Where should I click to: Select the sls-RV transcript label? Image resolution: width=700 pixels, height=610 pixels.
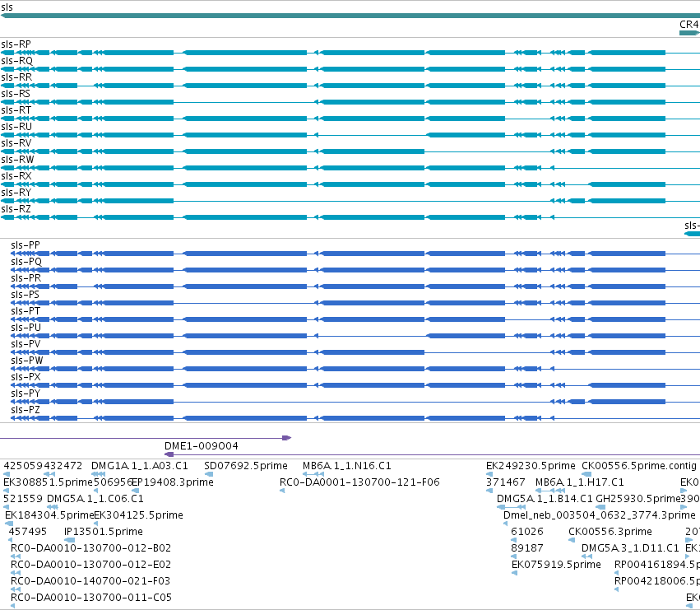16,143
